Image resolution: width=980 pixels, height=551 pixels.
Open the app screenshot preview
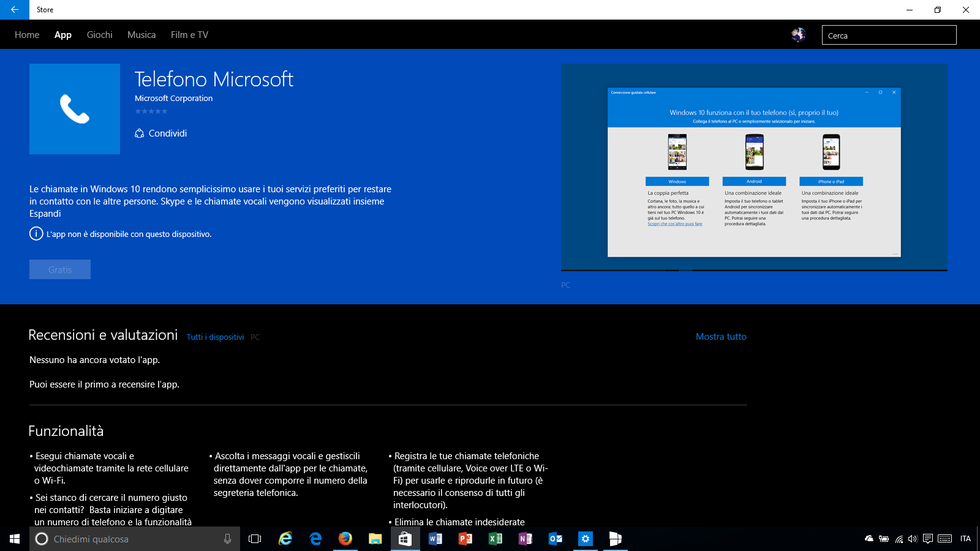(x=754, y=167)
